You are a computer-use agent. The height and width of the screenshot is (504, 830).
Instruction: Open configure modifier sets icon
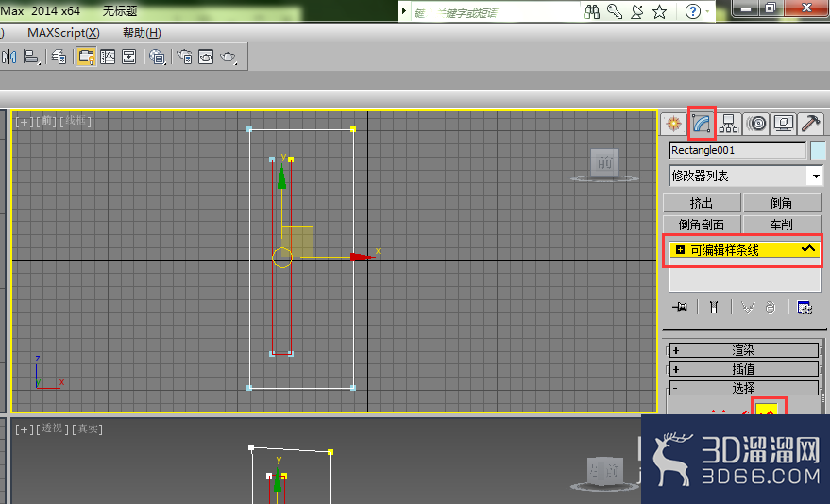805,307
